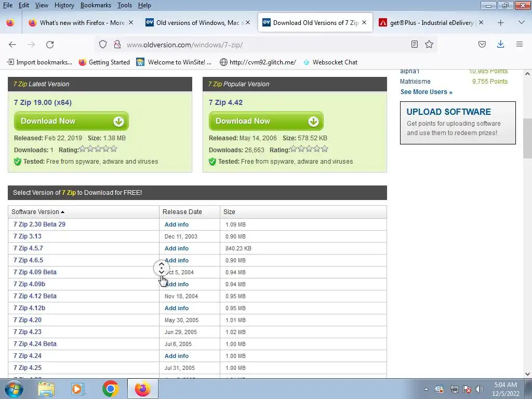
Task: Click the Firefox back arrow
Action: [12, 45]
